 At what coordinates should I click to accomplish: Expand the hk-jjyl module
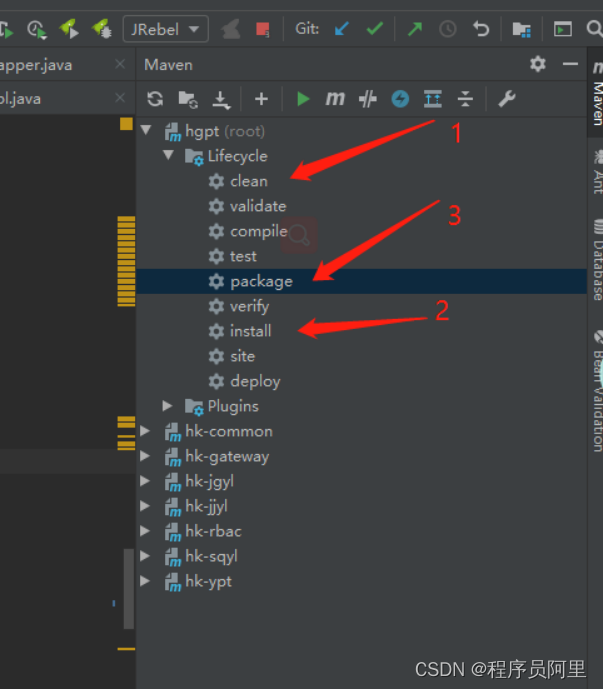(x=145, y=506)
